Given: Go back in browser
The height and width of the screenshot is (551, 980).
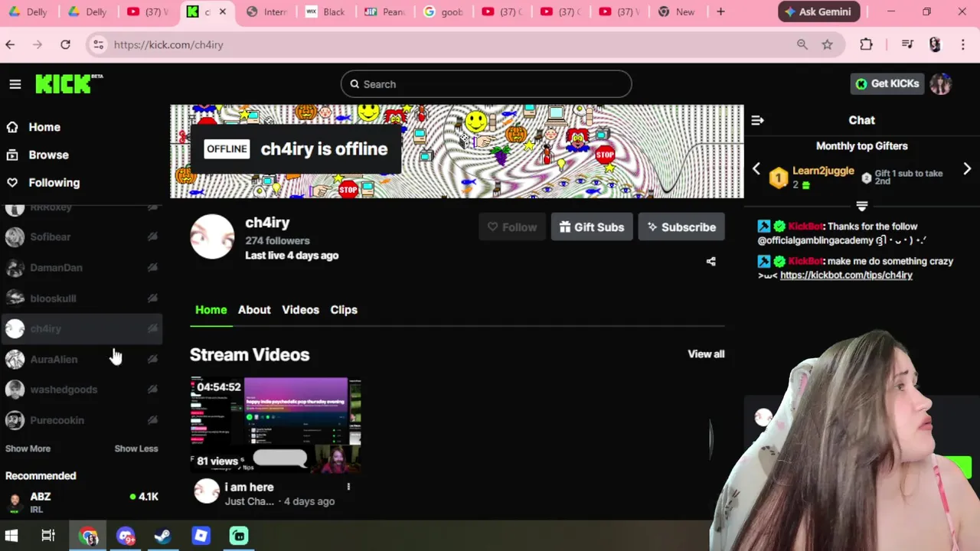Looking at the screenshot, I should pos(10,44).
